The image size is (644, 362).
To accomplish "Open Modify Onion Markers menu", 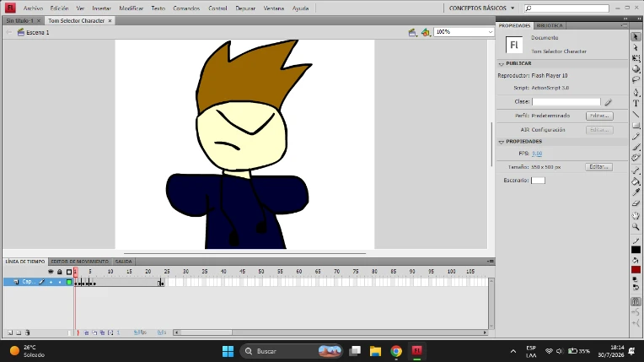I will [x=110, y=332].
